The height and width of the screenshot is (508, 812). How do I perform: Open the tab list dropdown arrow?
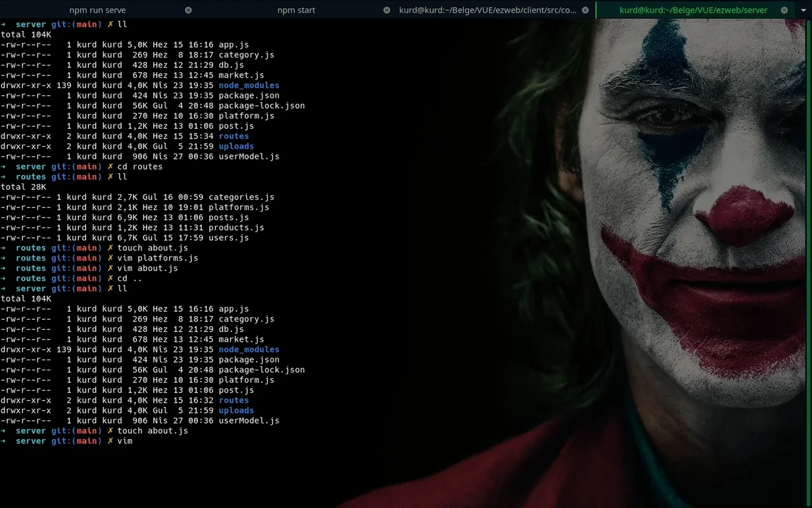(x=804, y=10)
